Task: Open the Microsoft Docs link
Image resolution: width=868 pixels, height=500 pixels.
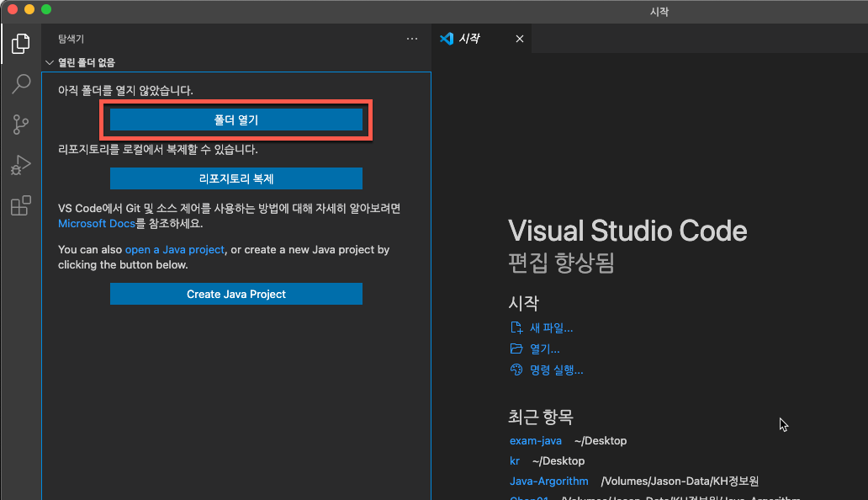Action: (97, 224)
